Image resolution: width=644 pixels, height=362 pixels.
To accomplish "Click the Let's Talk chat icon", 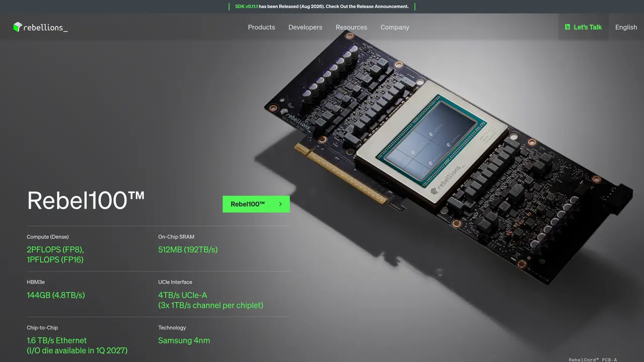I will click(568, 27).
